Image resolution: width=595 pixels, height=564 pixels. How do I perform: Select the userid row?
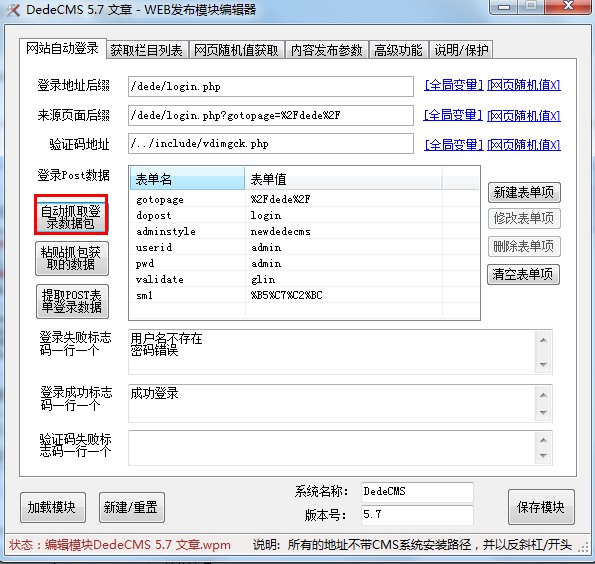click(x=304, y=247)
